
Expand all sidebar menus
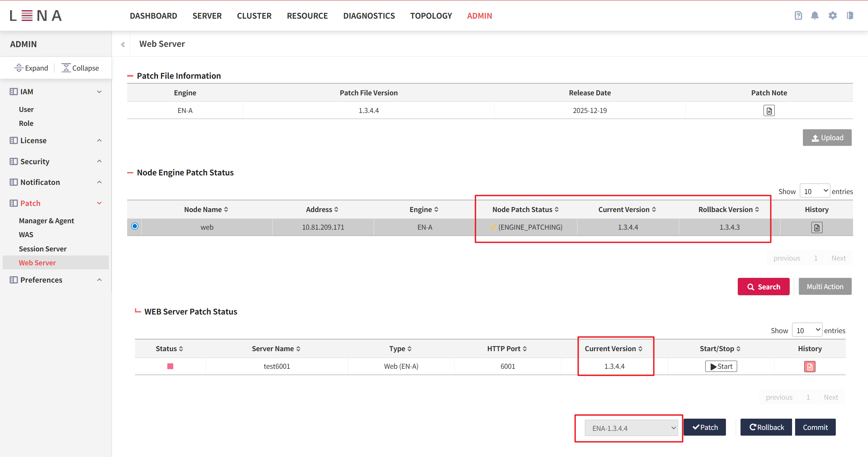point(31,68)
